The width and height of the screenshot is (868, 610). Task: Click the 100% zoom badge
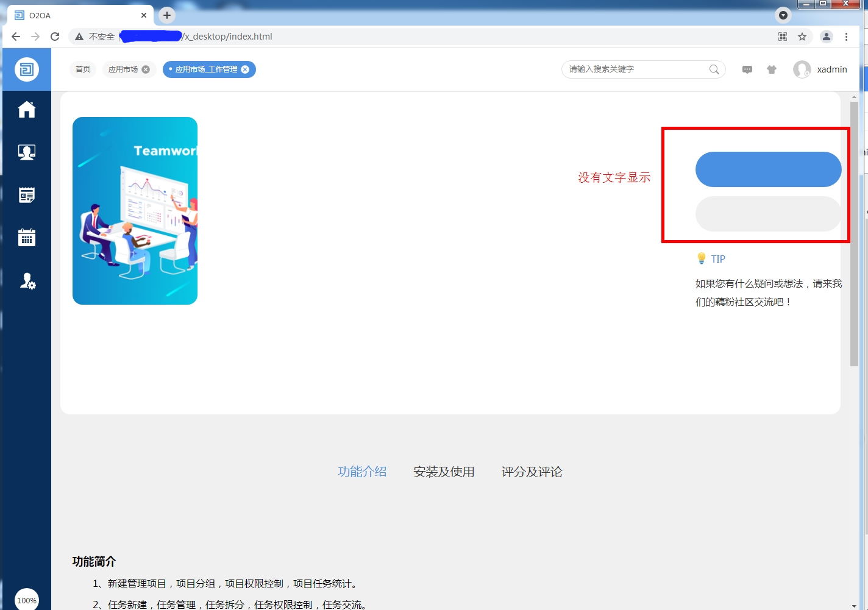(27, 600)
